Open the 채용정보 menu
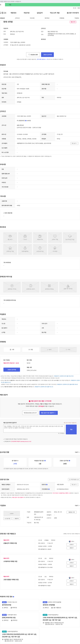 13,13
